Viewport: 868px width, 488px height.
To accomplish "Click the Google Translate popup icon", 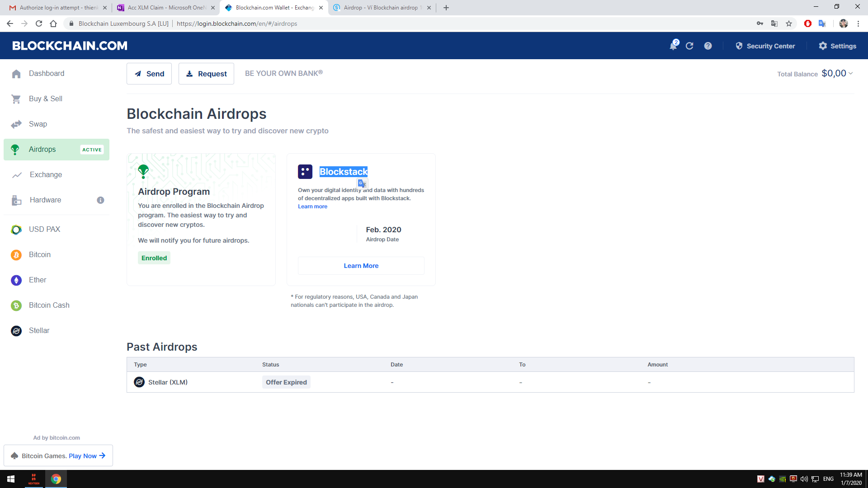I will pyautogui.click(x=362, y=183).
